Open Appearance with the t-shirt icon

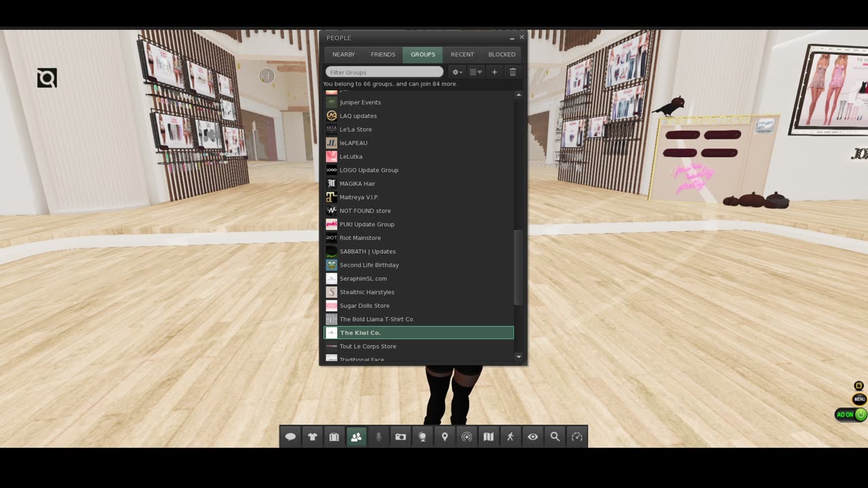tap(312, 437)
